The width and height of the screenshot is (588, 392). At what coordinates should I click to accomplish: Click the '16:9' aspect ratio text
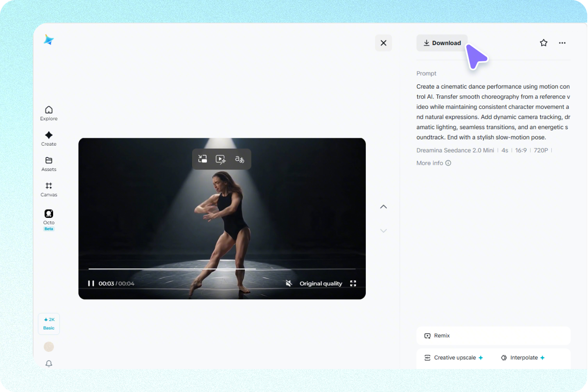pos(521,150)
